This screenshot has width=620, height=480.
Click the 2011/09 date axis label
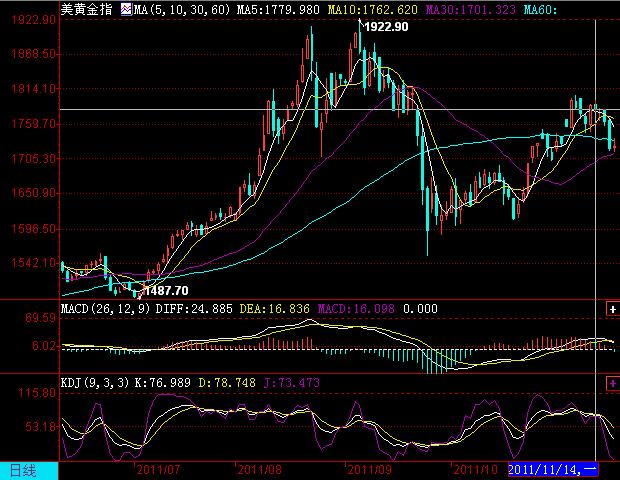pyautogui.click(x=370, y=470)
